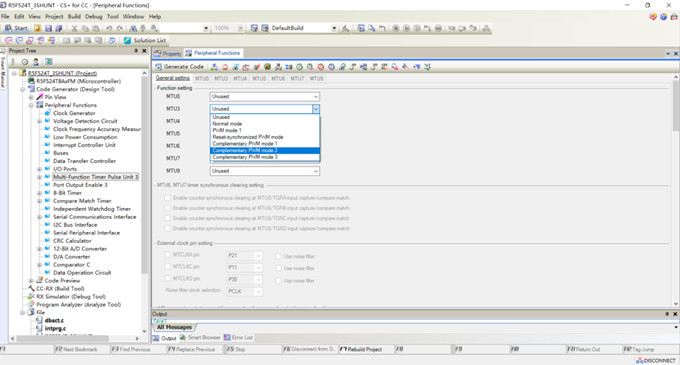Image resolution: width=680 pixels, height=365 pixels.
Task: Click the F5 Stop function key button
Action: [x=253, y=349]
